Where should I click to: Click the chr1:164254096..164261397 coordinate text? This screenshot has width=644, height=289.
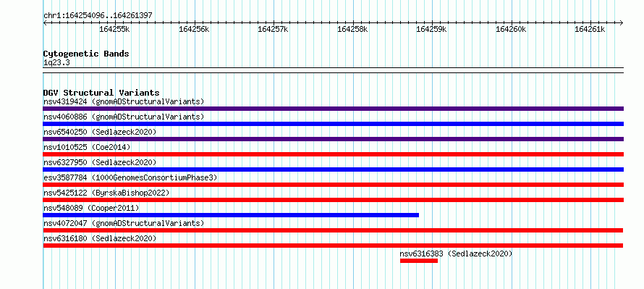tap(98, 16)
